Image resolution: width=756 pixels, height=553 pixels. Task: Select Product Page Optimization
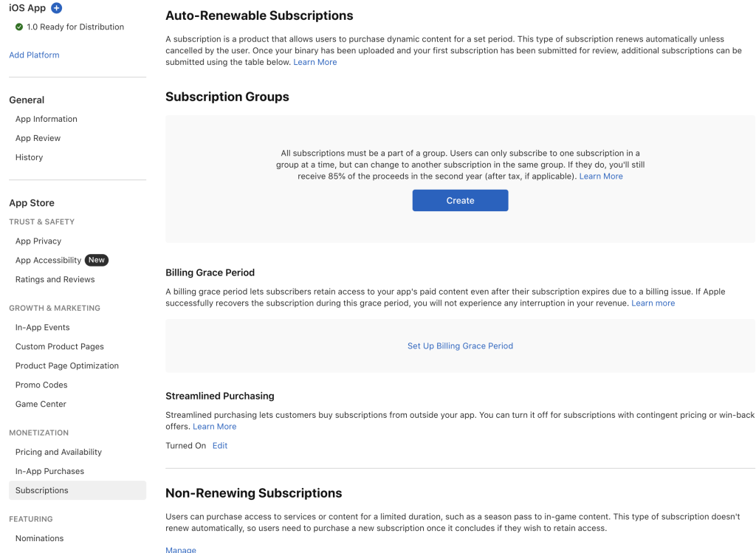(x=67, y=366)
